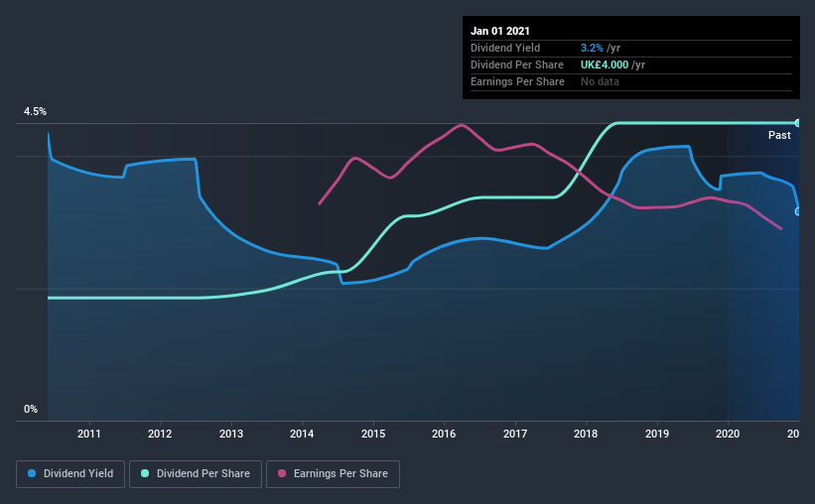Viewport: 815px width, 504px height.
Task: Click the Dividend Yield row label in tooltip
Action: click(505, 48)
